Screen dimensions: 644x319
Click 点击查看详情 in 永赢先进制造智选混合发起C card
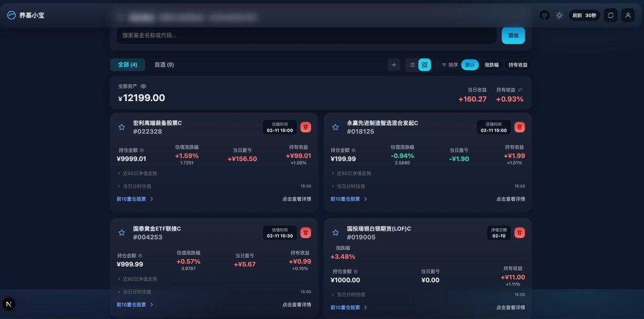[510, 199]
